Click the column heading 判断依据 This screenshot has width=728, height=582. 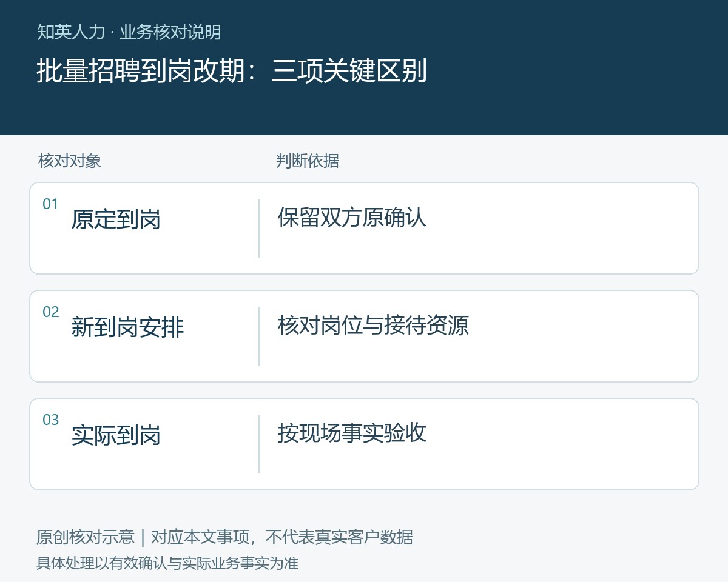(x=307, y=161)
